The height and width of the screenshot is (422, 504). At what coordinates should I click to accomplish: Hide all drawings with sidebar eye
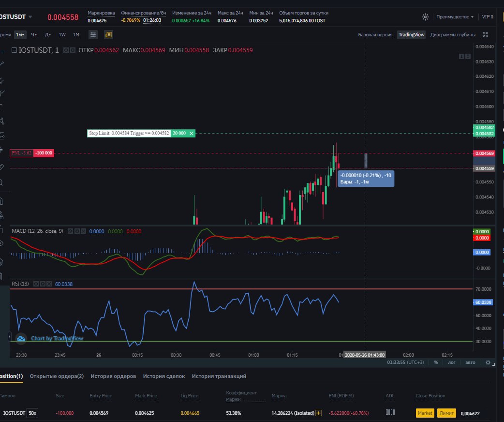[1, 243]
